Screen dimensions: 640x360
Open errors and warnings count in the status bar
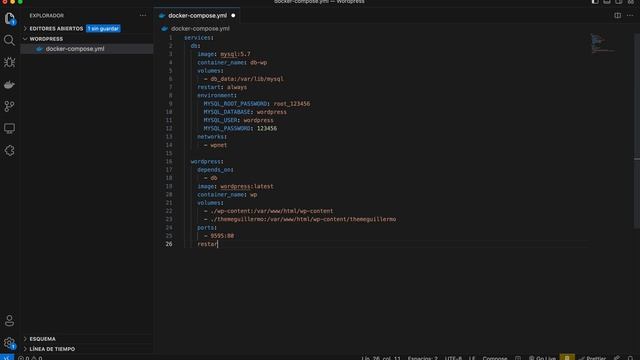[30, 358]
